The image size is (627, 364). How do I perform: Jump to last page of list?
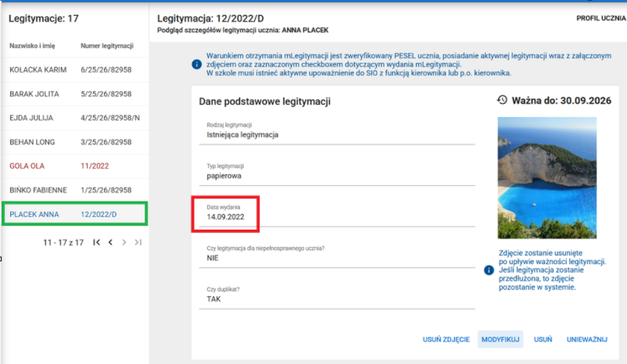pos(138,243)
